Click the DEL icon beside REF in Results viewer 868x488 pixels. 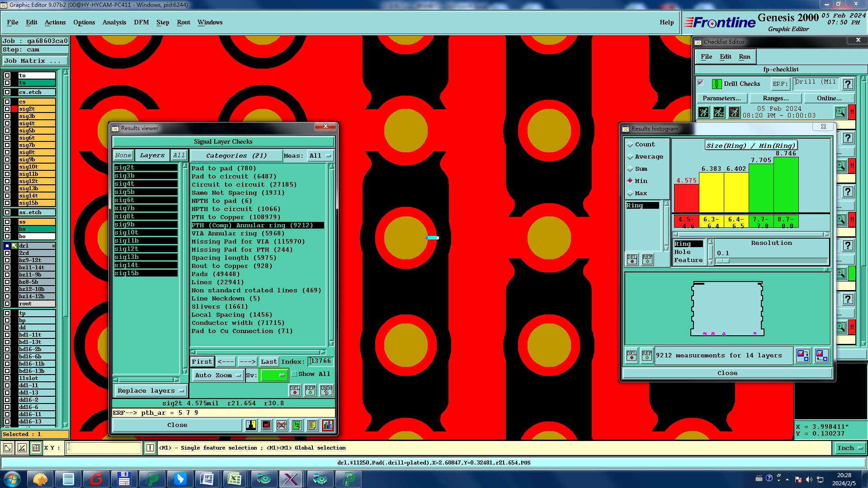(295, 390)
